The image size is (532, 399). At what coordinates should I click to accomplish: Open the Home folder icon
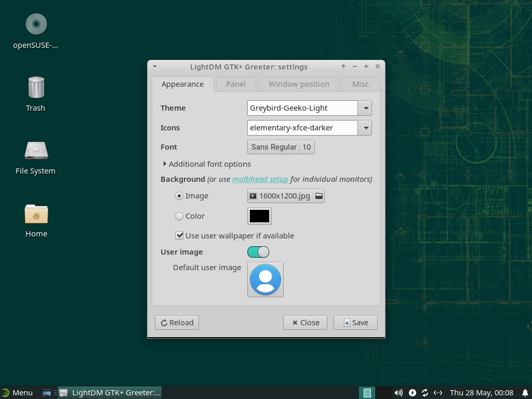click(36, 214)
